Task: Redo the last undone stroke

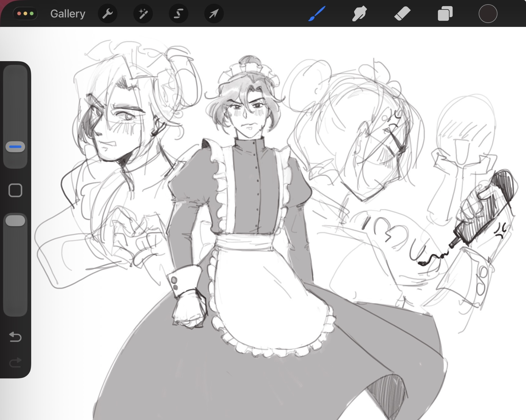Action: coord(15,363)
